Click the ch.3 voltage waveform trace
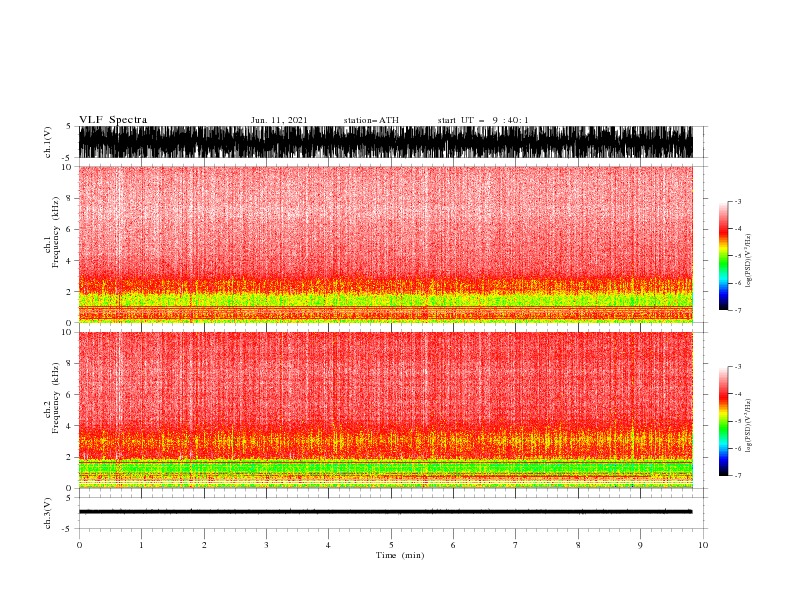Image resolution: width=792 pixels, height=612 pixels. tap(386, 512)
